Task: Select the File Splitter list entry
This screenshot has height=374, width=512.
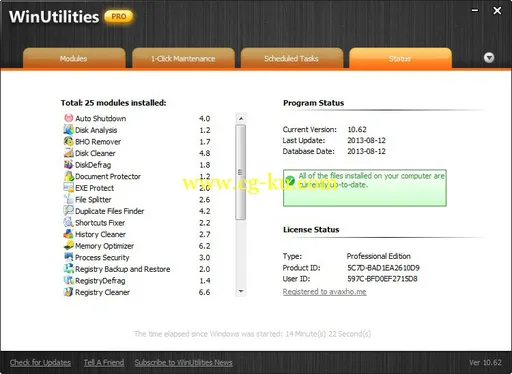Action: coord(137,200)
